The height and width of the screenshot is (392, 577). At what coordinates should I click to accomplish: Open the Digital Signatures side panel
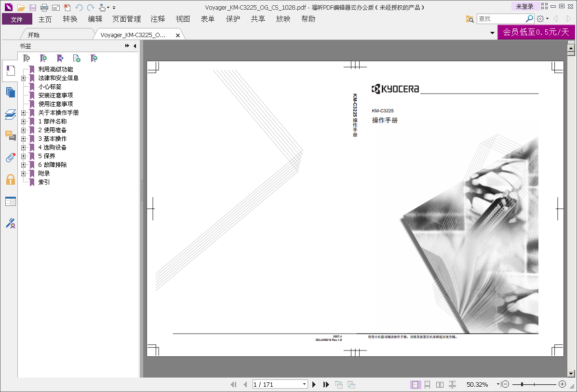coord(10,223)
